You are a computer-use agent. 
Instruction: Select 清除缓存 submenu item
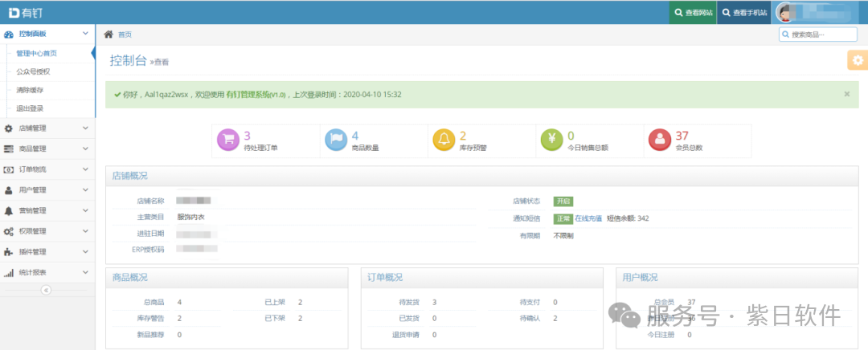[30, 90]
